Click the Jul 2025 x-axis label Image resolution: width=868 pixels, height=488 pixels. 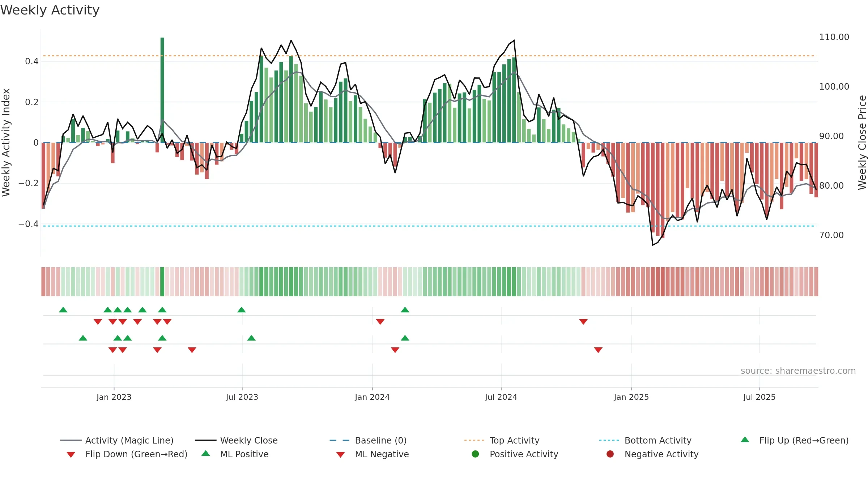[759, 397]
